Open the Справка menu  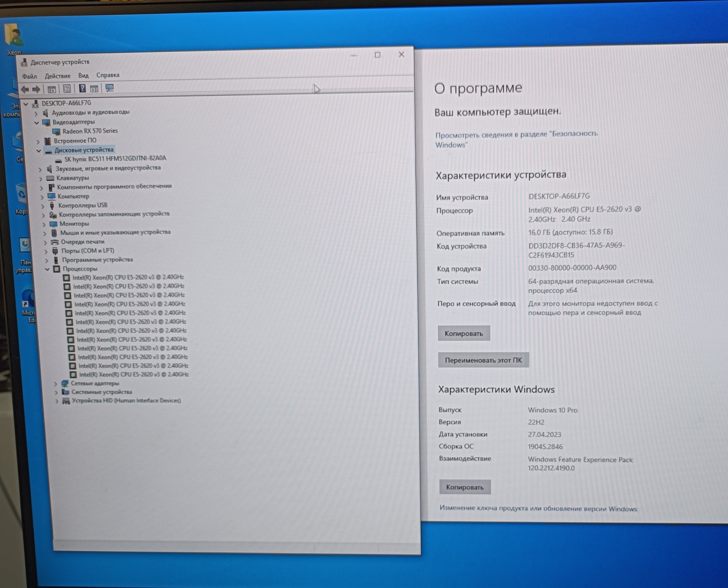(x=108, y=75)
